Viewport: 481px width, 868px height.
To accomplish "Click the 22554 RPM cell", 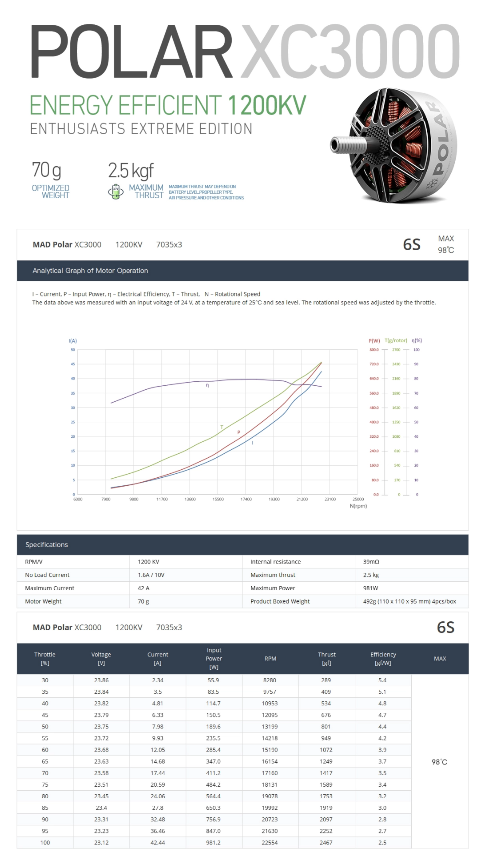I will (270, 843).
